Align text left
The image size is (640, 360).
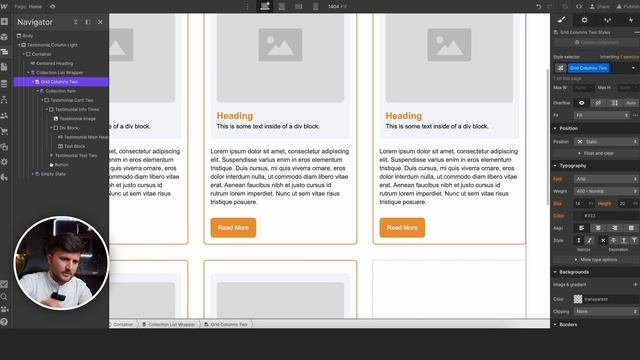pyautogui.click(x=582, y=228)
